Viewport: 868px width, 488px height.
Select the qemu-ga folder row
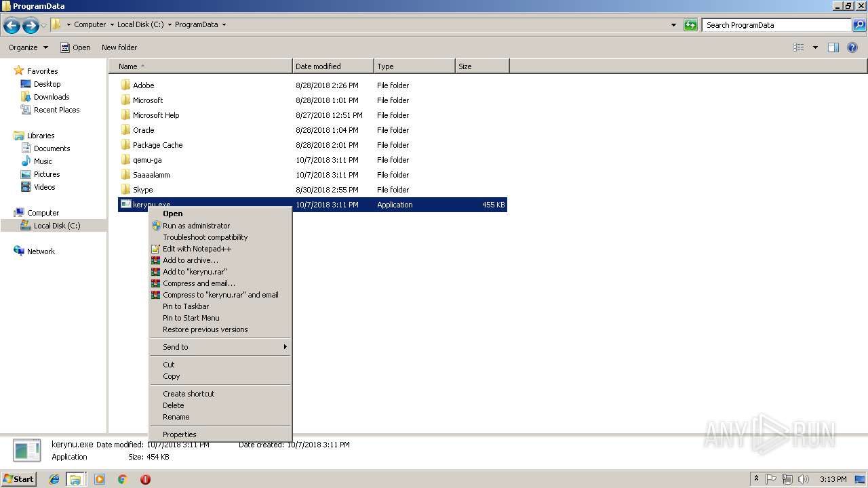tap(313, 160)
